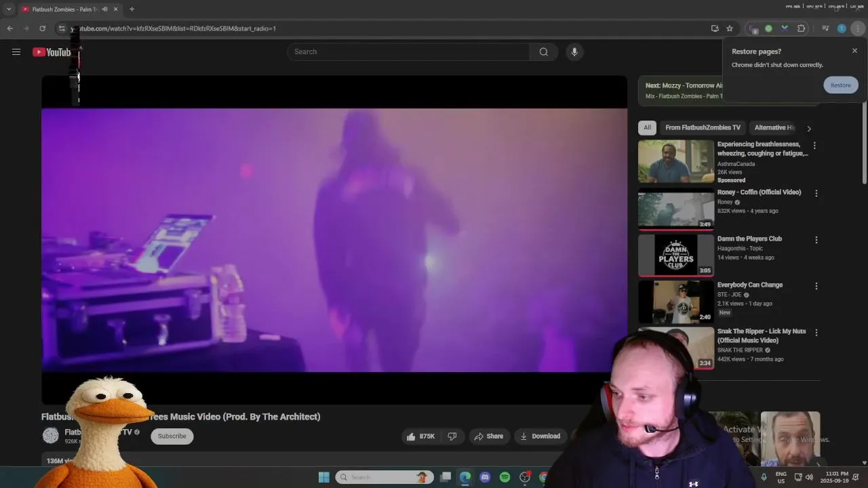The image size is (868, 488).
Task: Subscribe to the FlatbushZombies TV channel
Action: tap(172, 436)
